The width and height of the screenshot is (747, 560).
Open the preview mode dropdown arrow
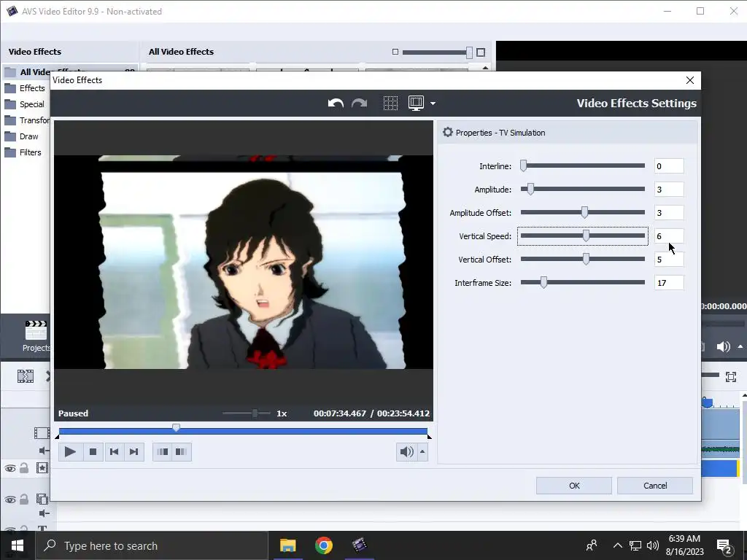pyautogui.click(x=433, y=104)
